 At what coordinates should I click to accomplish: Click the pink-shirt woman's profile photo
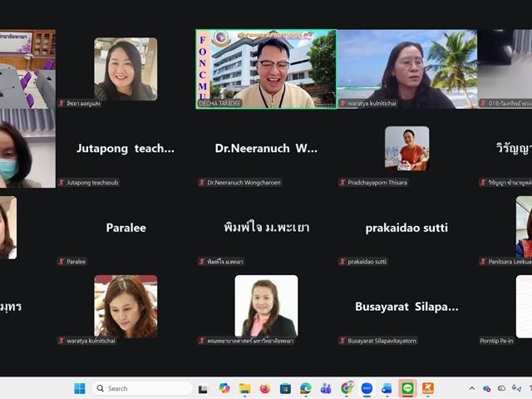pyautogui.click(x=266, y=307)
